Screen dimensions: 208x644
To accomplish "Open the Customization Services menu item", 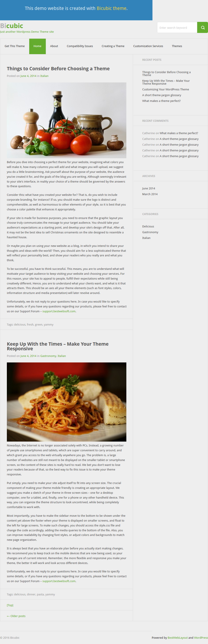I will click(x=148, y=46).
